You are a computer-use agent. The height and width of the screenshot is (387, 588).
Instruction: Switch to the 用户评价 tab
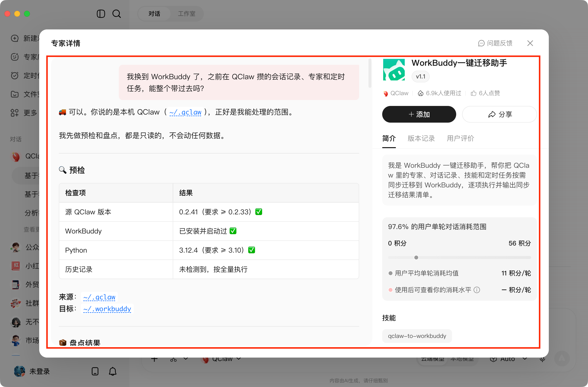click(460, 139)
